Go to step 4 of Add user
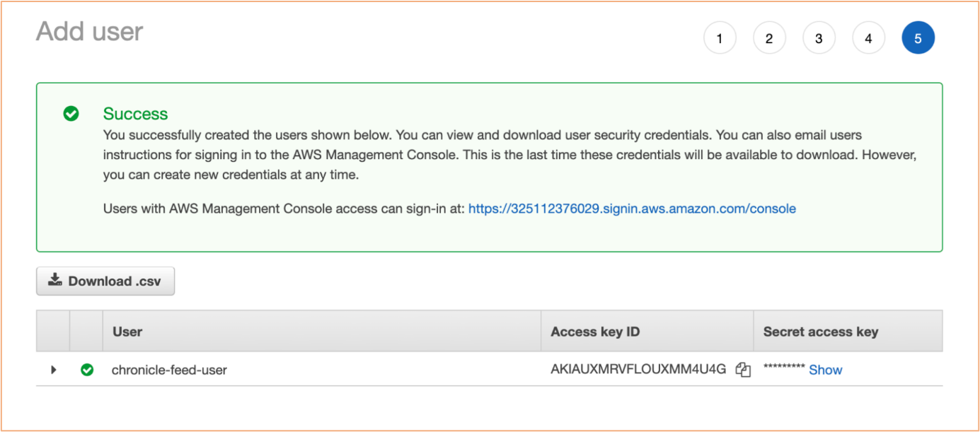Viewport: 980px width, 432px height. tap(868, 38)
